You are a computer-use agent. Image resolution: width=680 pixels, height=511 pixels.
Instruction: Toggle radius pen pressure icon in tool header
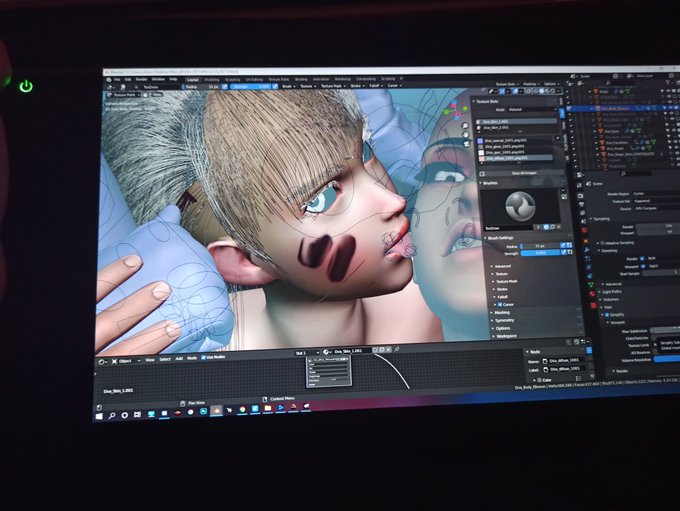pos(225,86)
